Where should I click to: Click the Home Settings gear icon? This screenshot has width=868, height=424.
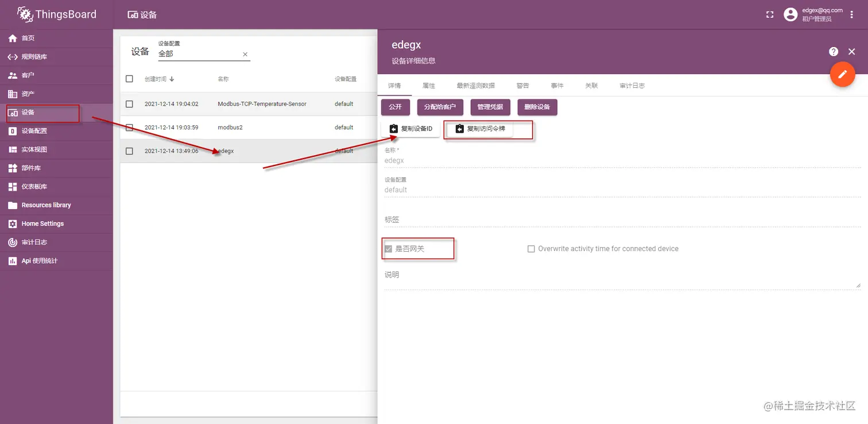tap(12, 223)
